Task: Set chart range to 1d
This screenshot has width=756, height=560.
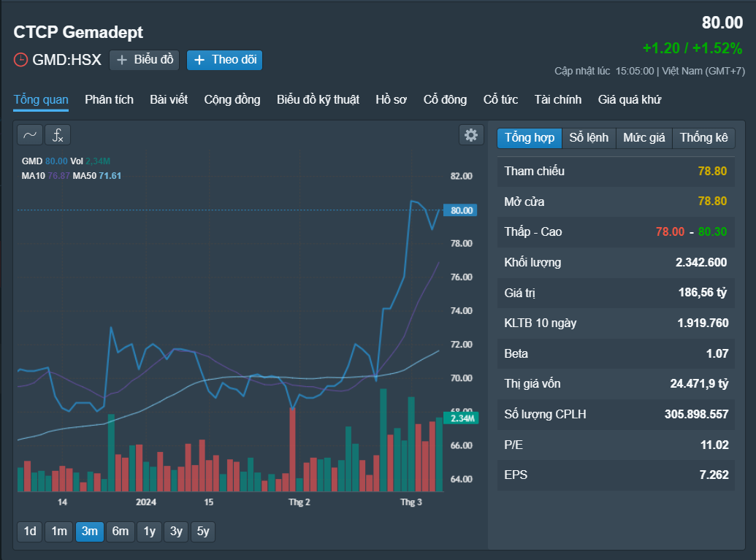Action: tap(30, 532)
